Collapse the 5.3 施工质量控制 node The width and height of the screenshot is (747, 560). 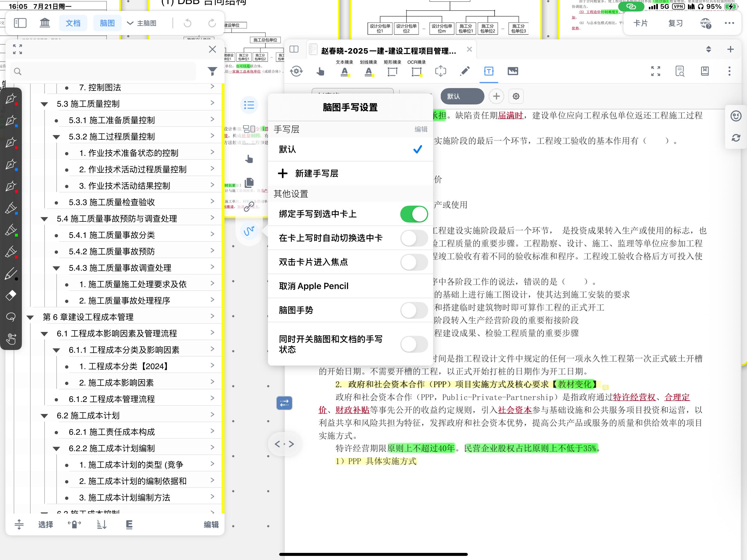click(x=44, y=104)
